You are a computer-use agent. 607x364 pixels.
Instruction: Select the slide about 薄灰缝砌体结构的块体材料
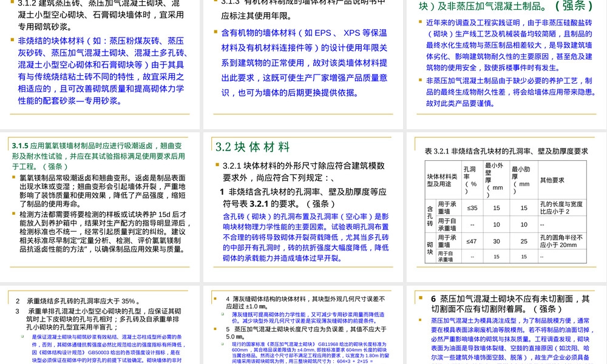click(303, 325)
